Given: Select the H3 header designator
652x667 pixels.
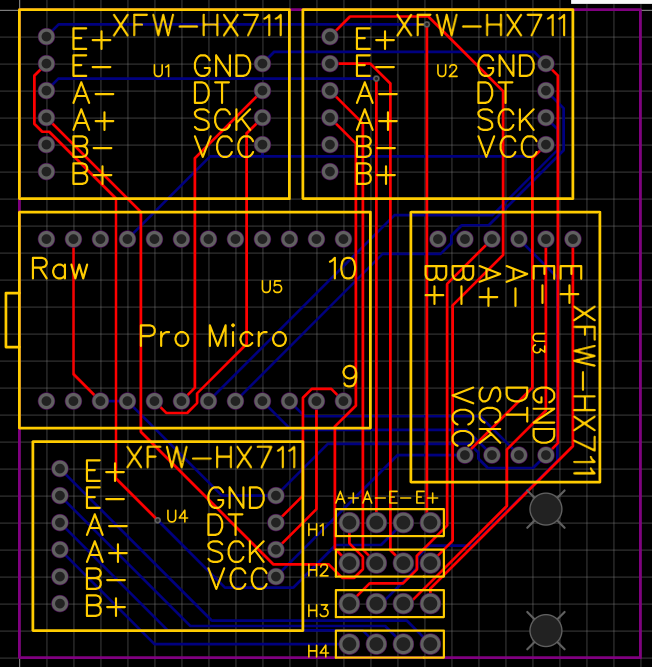Looking at the screenshot, I should coord(318,611).
